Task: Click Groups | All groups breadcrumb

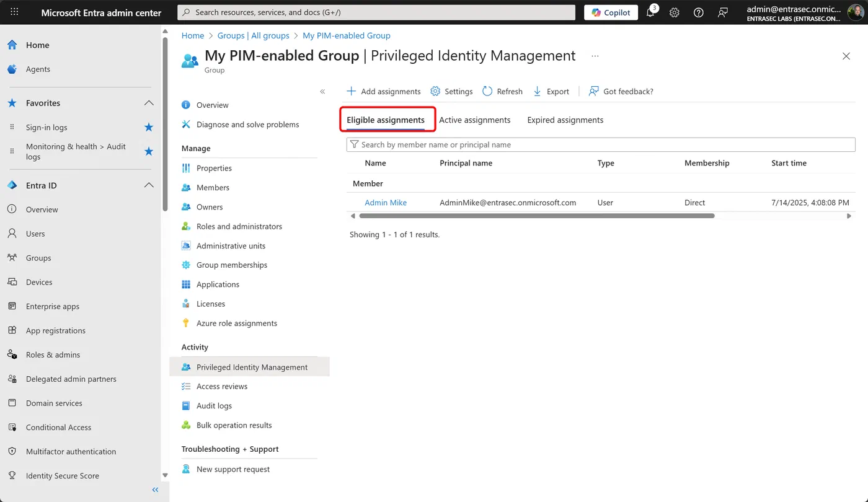Action: pos(254,35)
